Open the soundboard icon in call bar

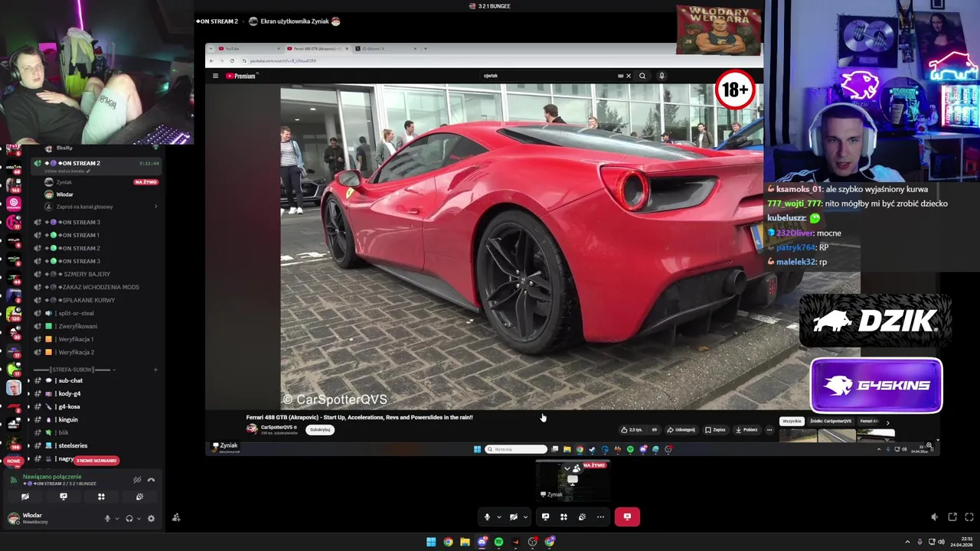click(582, 517)
